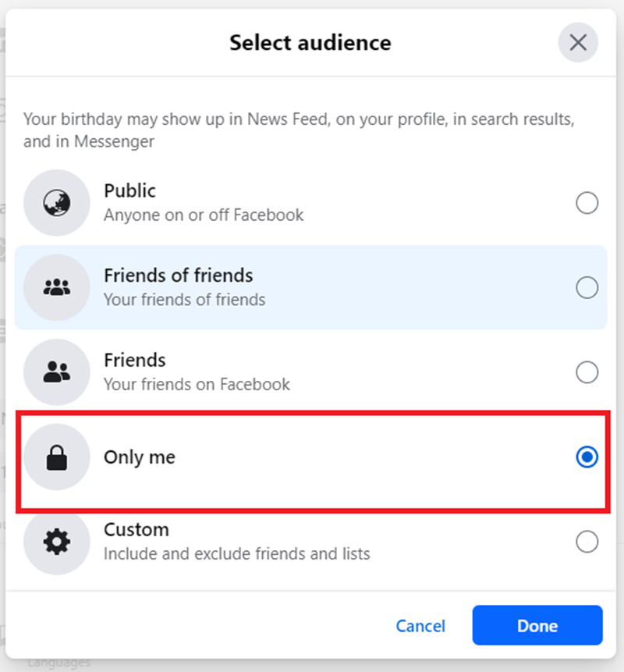Click the three-people Friends of friends icon
Image resolution: width=624 pixels, height=672 pixels.
(57, 288)
